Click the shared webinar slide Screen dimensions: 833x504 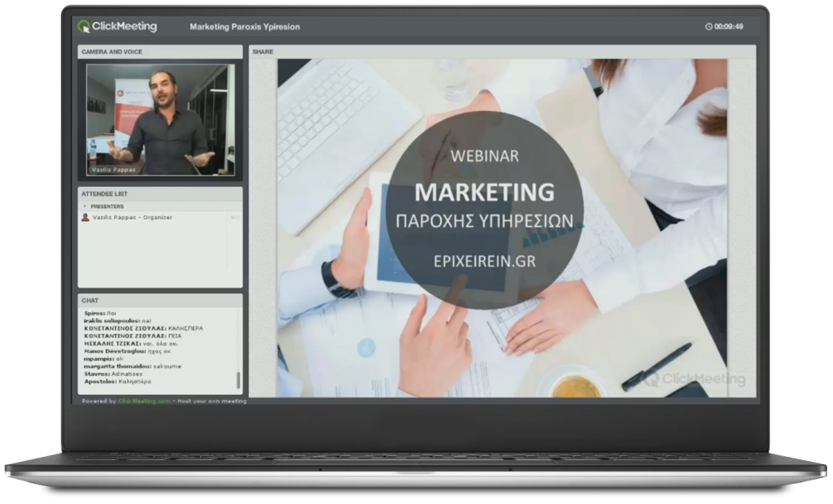pos(502,228)
